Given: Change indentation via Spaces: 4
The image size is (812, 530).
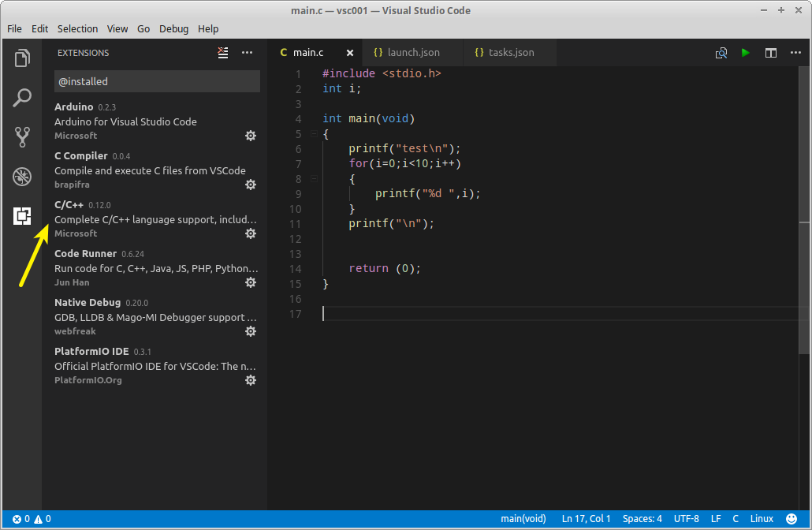Looking at the screenshot, I should click(x=643, y=519).
